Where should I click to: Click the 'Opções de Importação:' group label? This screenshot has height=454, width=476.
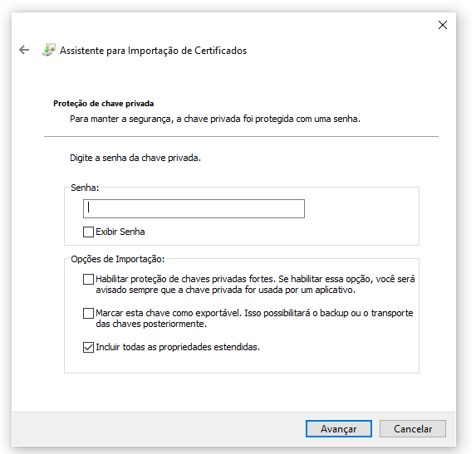[x=118, y=259]
